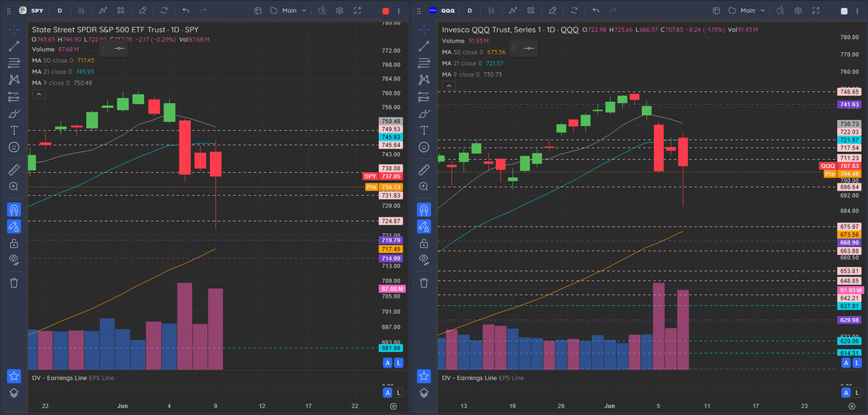Select the brush tool in QQQ chart

pyautogui.click(x=424, y=114)
